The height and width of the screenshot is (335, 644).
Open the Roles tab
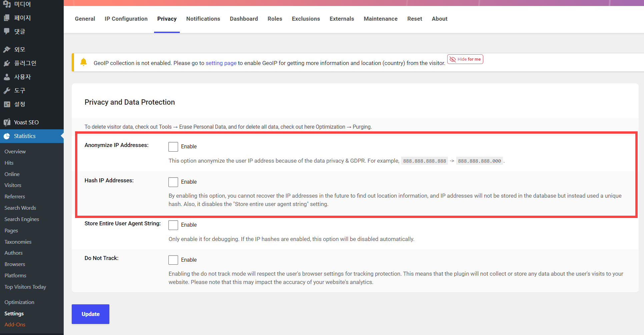click(275, 19)
